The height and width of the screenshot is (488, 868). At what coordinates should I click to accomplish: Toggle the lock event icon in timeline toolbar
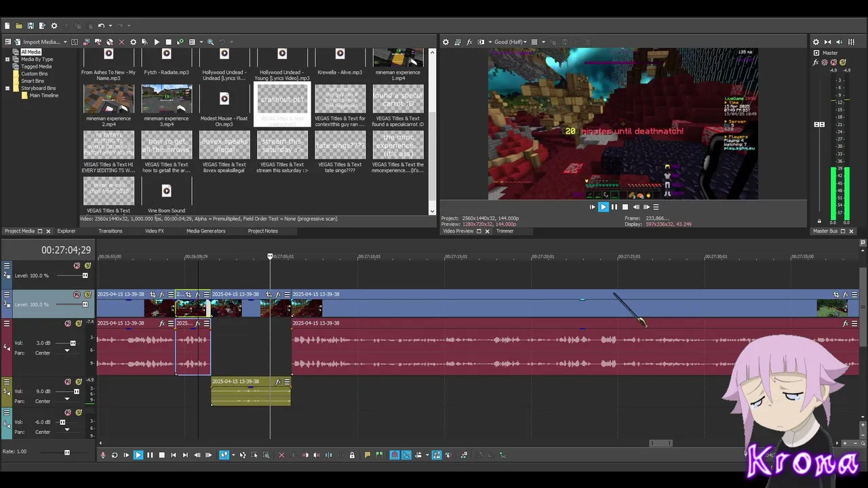(352, 455)
